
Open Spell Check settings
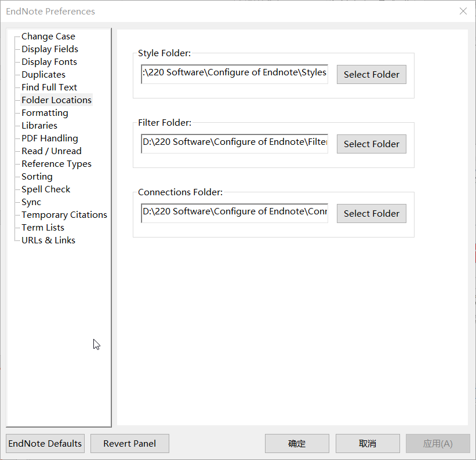point(46,189)
